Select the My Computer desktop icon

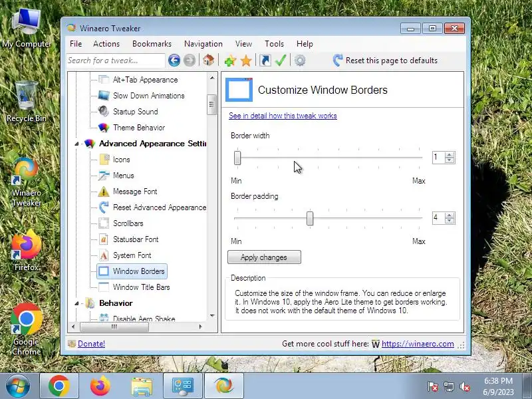(x=27, y=29)
